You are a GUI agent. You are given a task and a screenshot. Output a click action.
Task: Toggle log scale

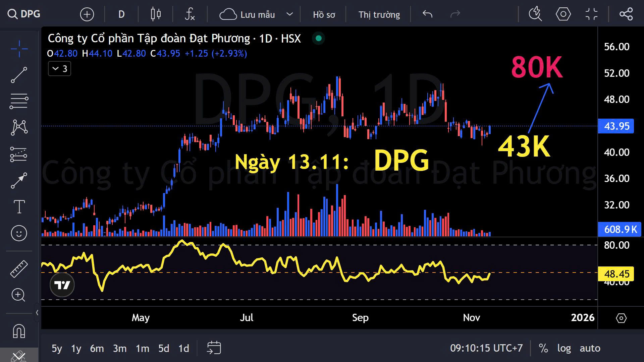564,348
